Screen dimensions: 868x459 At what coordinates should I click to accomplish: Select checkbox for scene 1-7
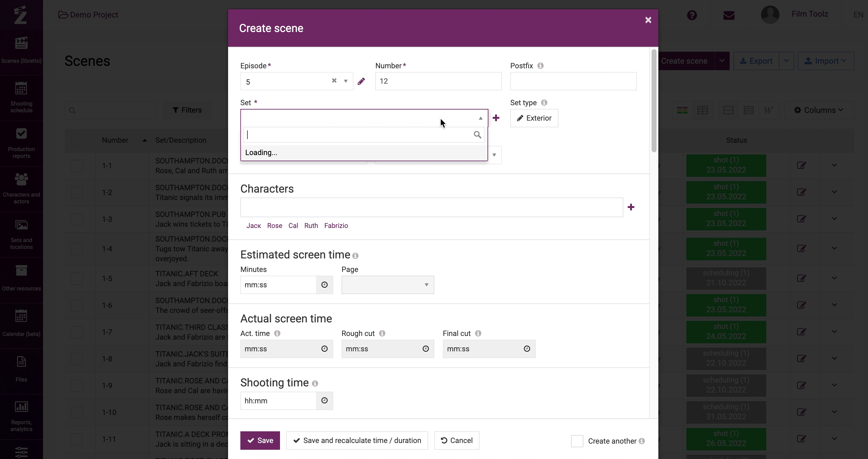coord(77,332)
